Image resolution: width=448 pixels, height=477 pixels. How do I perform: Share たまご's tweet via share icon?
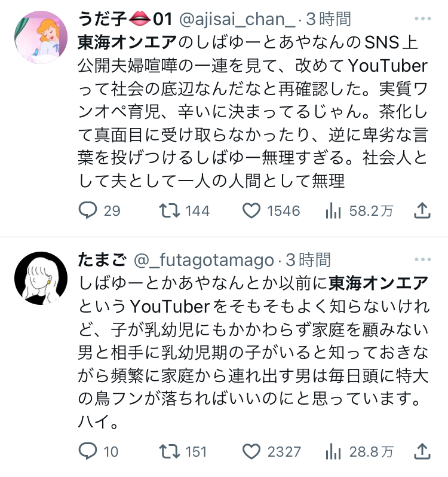tap(422, 451)
